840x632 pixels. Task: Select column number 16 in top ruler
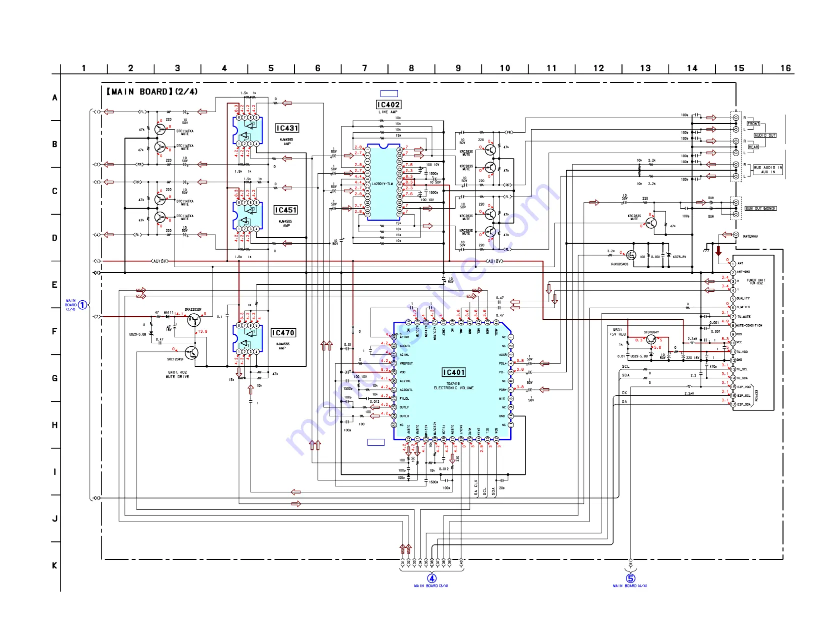tap(785, 68)
